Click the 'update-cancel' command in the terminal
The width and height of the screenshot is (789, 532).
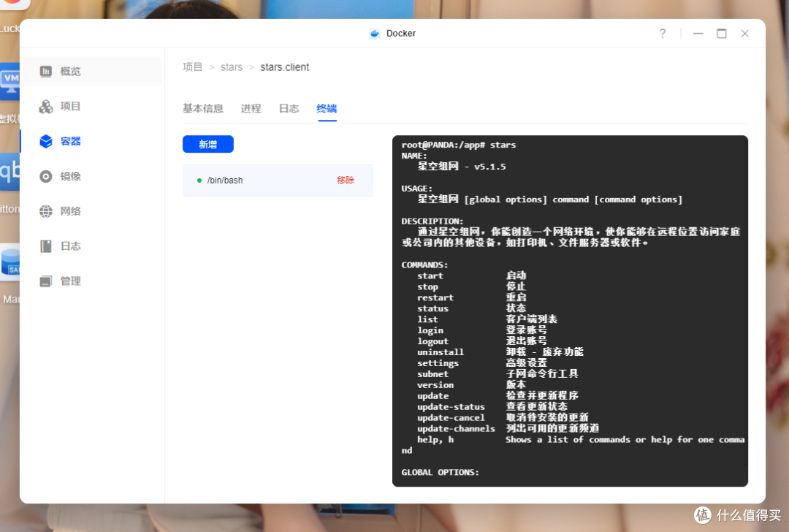point(451,418)
